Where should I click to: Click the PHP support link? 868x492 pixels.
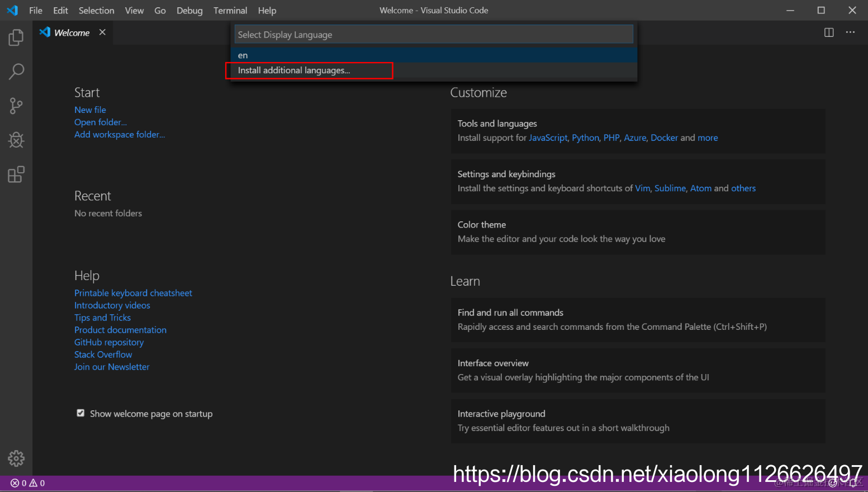click(x=611, y=138)
